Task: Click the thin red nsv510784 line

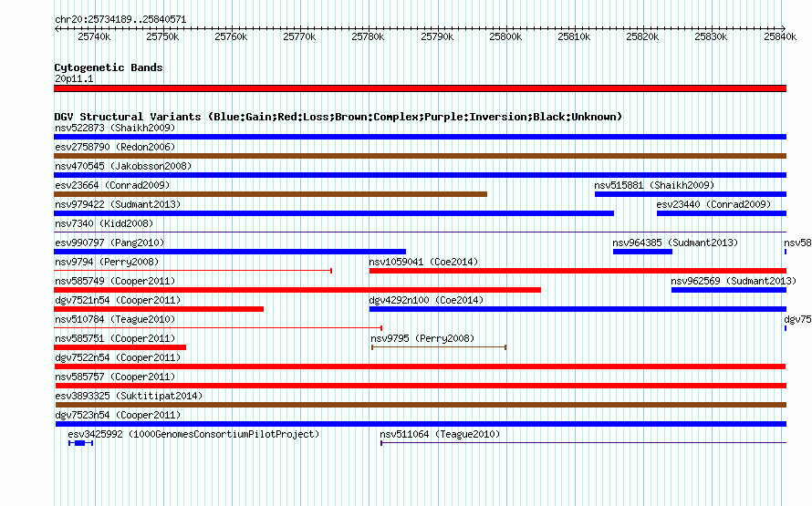Action: click(x=218, y=327)
